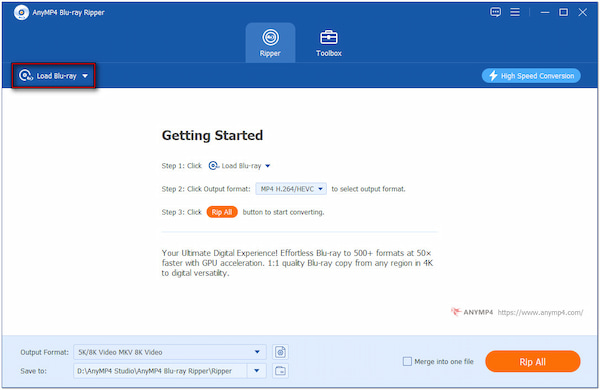Viewport: 600px width, 390px height.
Task: Click the AnyMP4 Blu-ray Ripper logo icon
Action: coord(21,13)
